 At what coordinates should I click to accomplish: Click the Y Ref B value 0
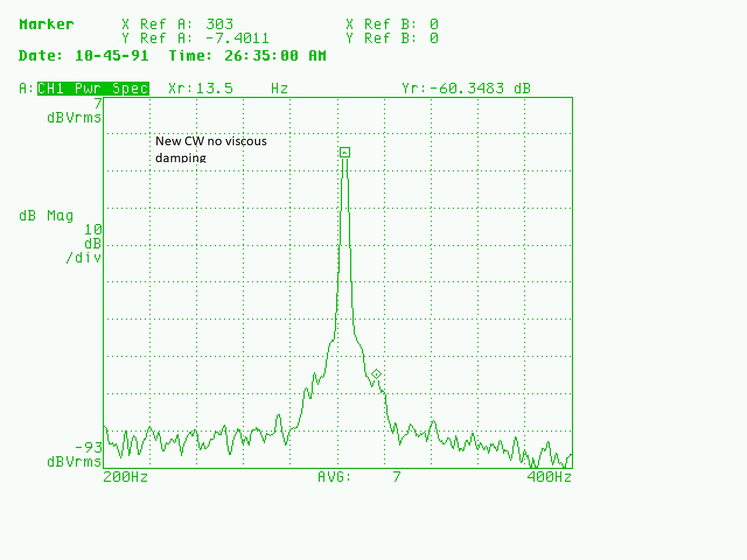pos(434,38)
